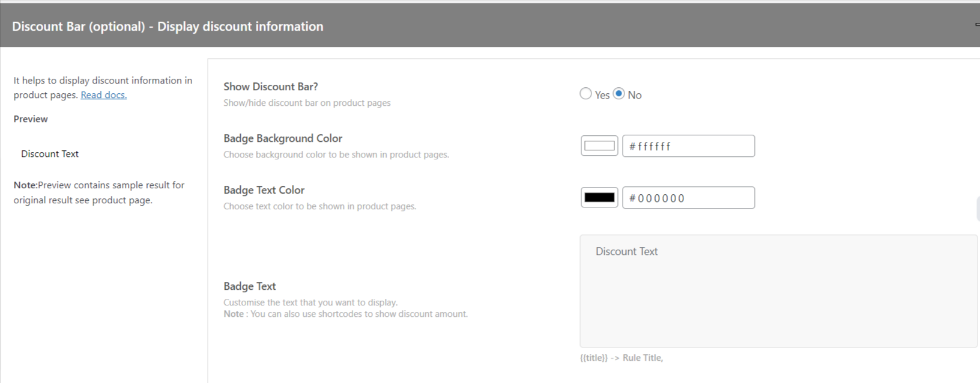Collapse section using the minus icon
The width and height of the screenshot is (980, 383).
coord(977,25)
